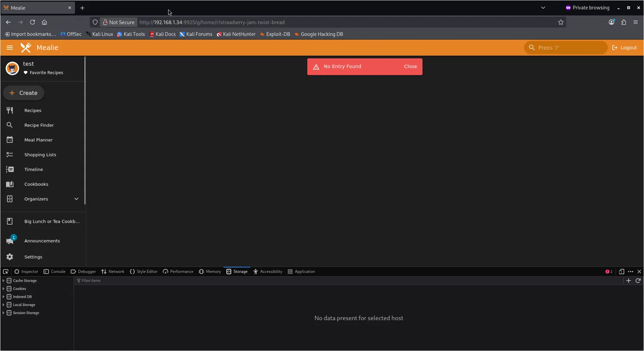
Task: Open Recipes in the sidebar
Action: (x=43, y=110)
